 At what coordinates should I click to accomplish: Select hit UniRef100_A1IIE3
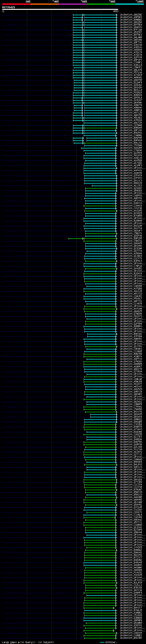131,186
